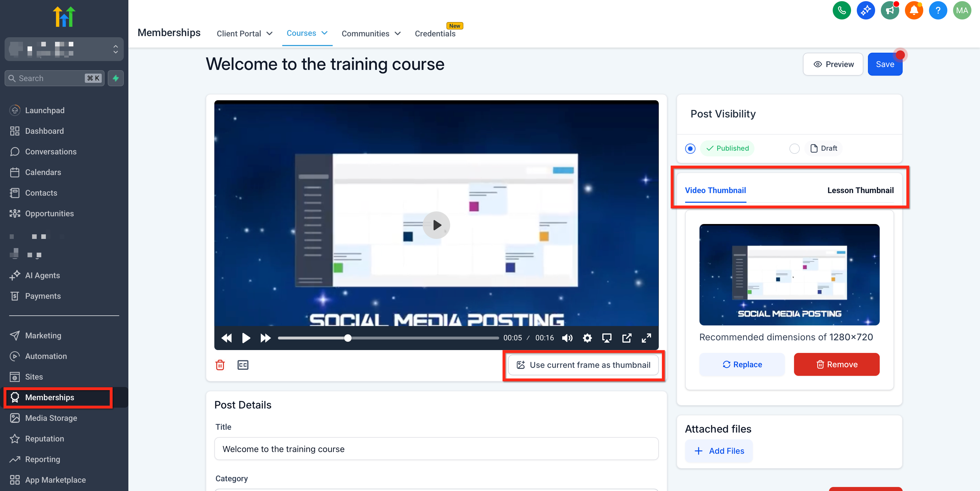This screenshot has width=980, height=491.
Task: Select the Published radio button
Action: [x=690, y=148]
